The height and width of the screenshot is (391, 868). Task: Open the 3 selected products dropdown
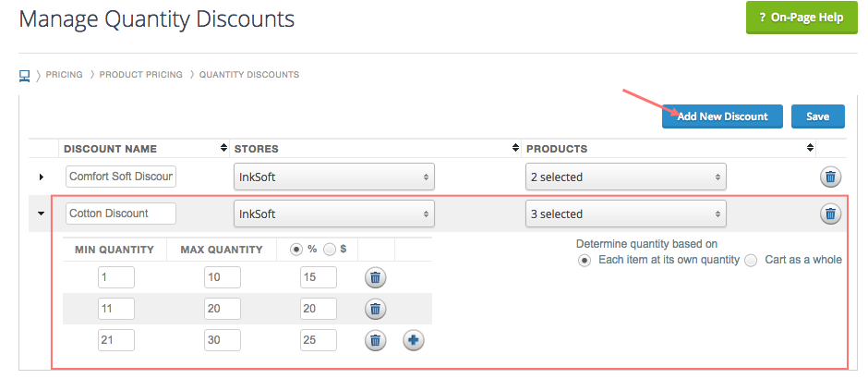click(x=625, y=214)
